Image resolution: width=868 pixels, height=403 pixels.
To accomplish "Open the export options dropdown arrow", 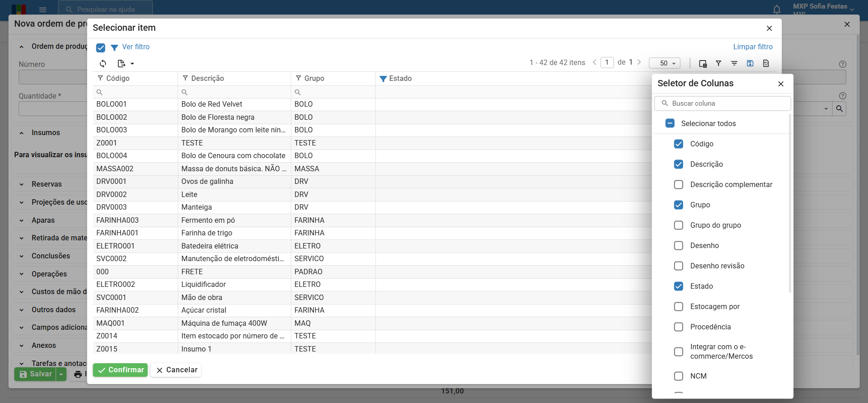I will click(132, 64).
